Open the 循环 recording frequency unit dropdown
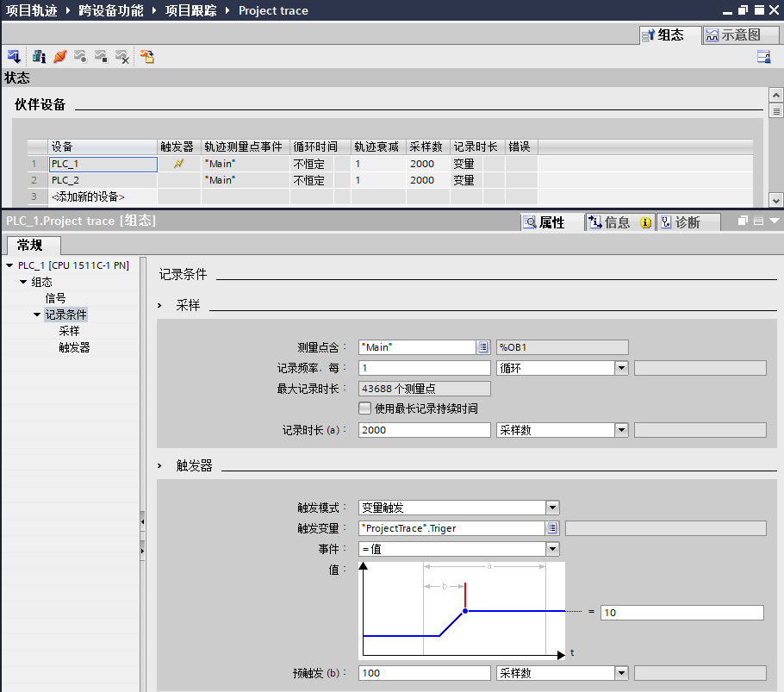This screenshot has height=692, width=784. click(x=620, y=368)
